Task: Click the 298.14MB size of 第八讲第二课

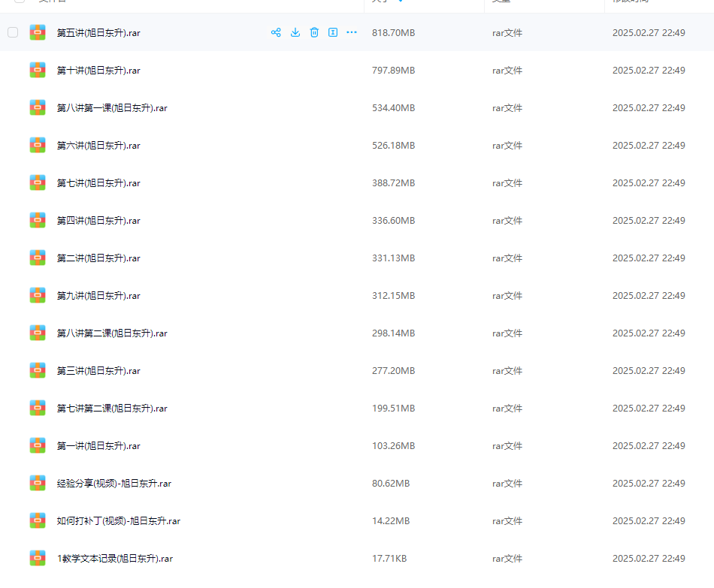Action: (x=393, y=333)
